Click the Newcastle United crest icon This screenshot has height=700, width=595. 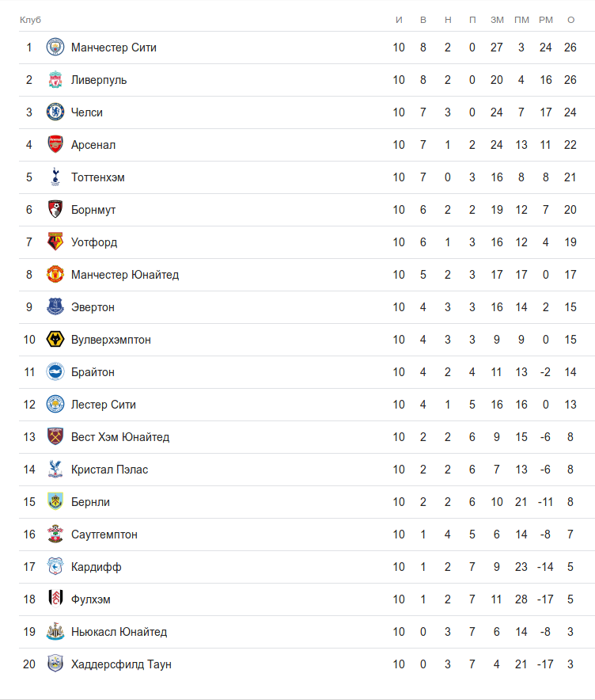(x=55, y=632)
